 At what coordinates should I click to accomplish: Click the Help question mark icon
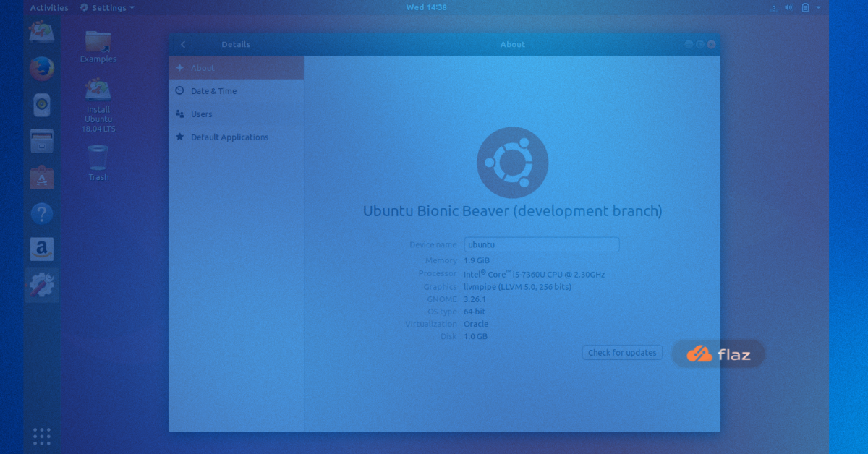tap(42, 213)
